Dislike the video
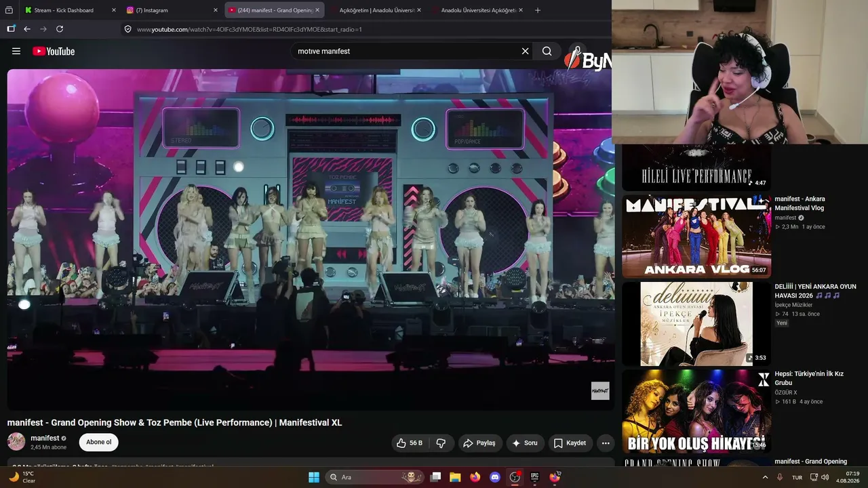Screen dimensions: 868x488 coord(441,443)
